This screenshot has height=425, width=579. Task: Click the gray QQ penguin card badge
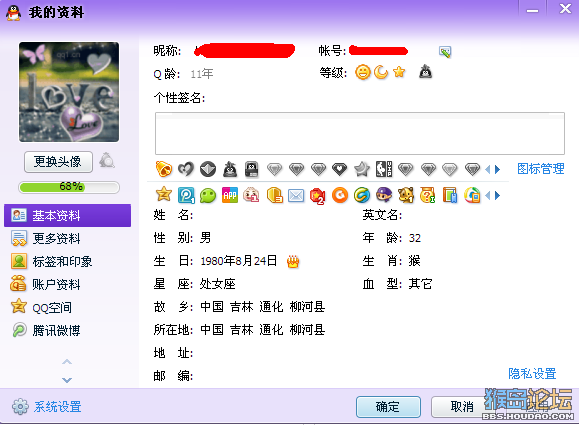252,169
